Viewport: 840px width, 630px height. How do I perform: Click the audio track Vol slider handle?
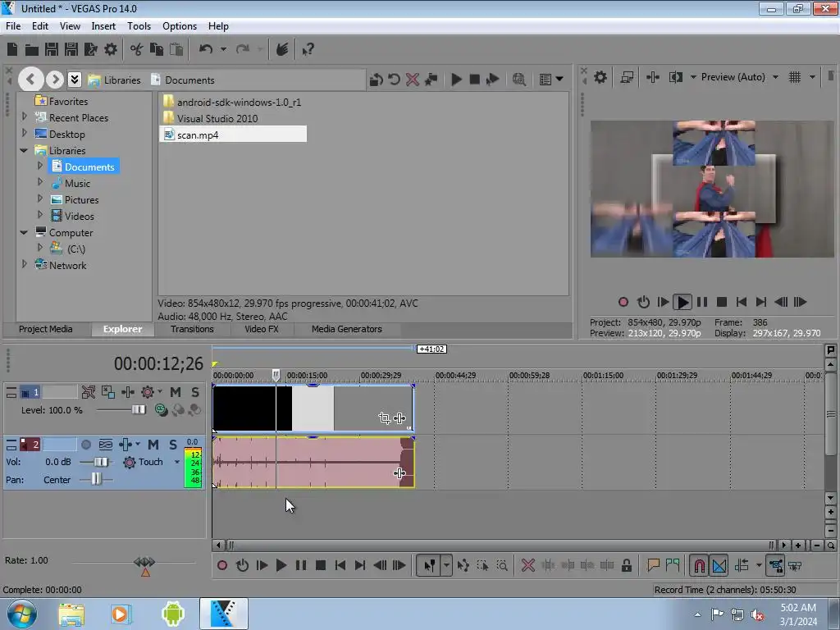point(100,462)
